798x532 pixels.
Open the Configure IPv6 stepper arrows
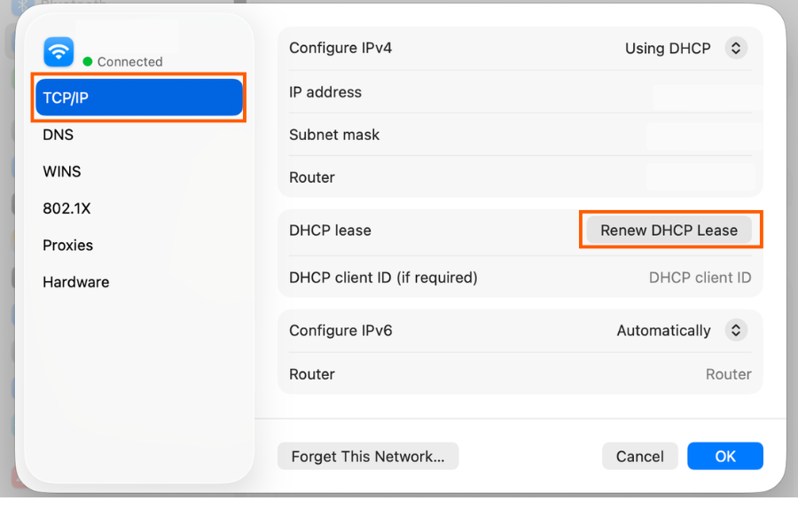[x=736, y=331]
